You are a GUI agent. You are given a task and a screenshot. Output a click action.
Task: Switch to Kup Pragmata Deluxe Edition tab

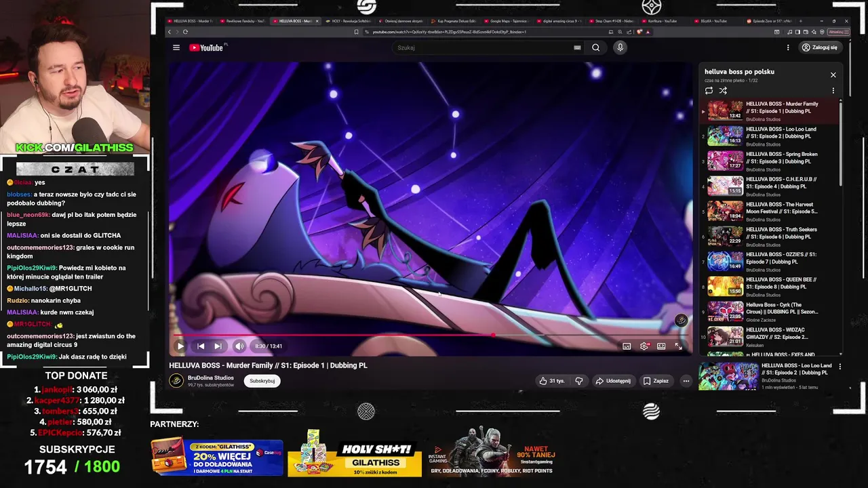[x=454, y=21]
